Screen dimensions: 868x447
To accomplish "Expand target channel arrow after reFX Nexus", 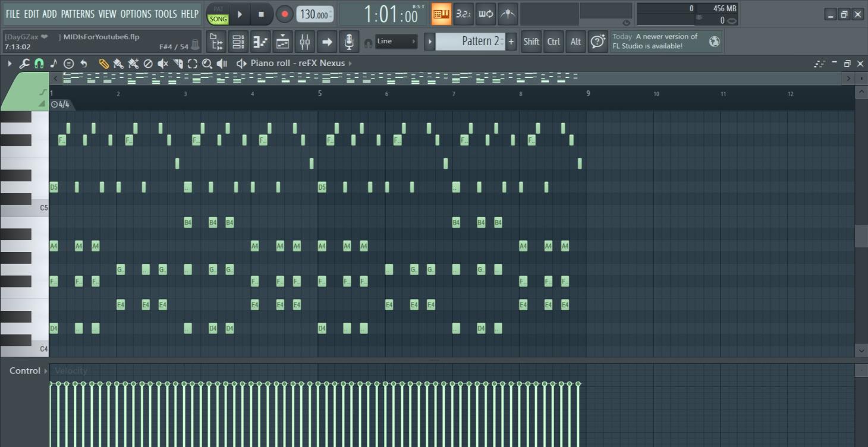I will [350, 64].
